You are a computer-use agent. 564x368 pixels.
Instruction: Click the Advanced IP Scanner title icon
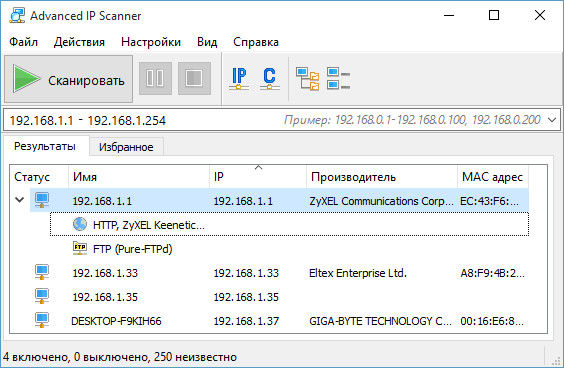tap(17, 15)
